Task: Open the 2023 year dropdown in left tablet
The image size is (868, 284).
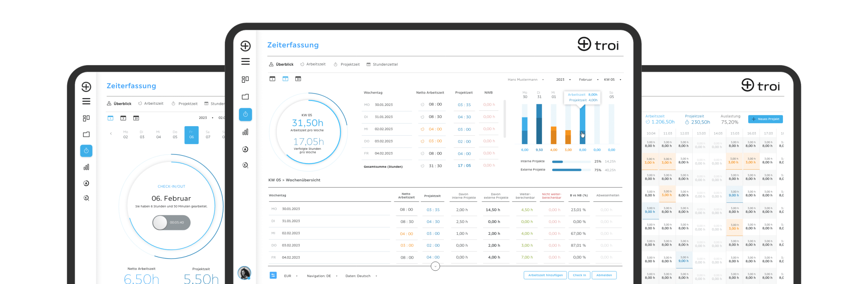Action: (x=206, y=118)
